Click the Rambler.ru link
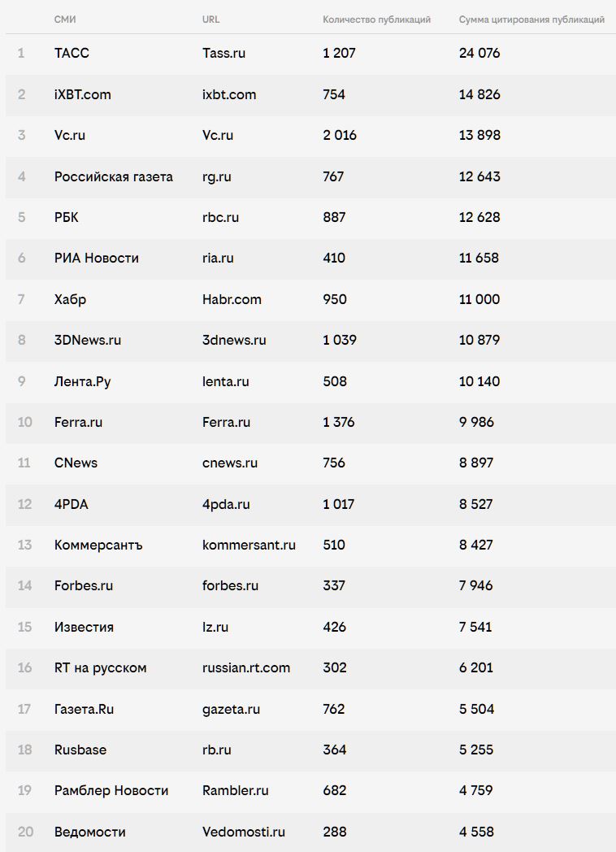The height and width of the screenshot is (852, 616). pos(235,790)
